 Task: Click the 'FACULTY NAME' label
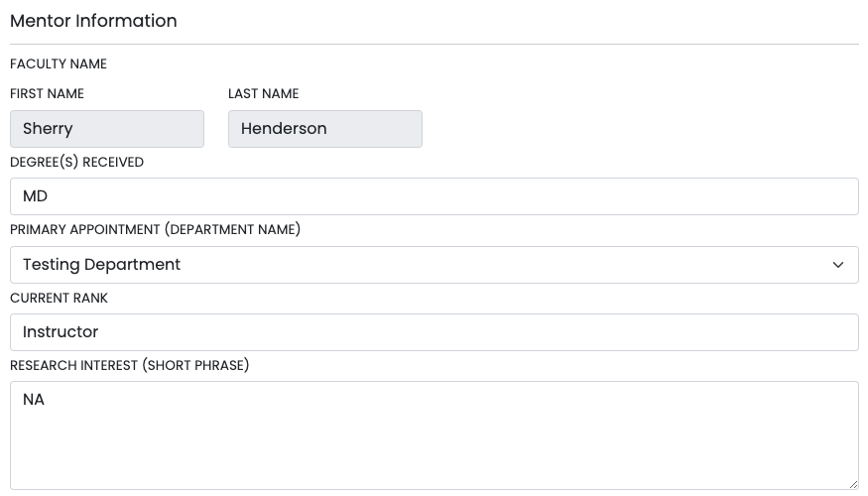coord(59,63)
